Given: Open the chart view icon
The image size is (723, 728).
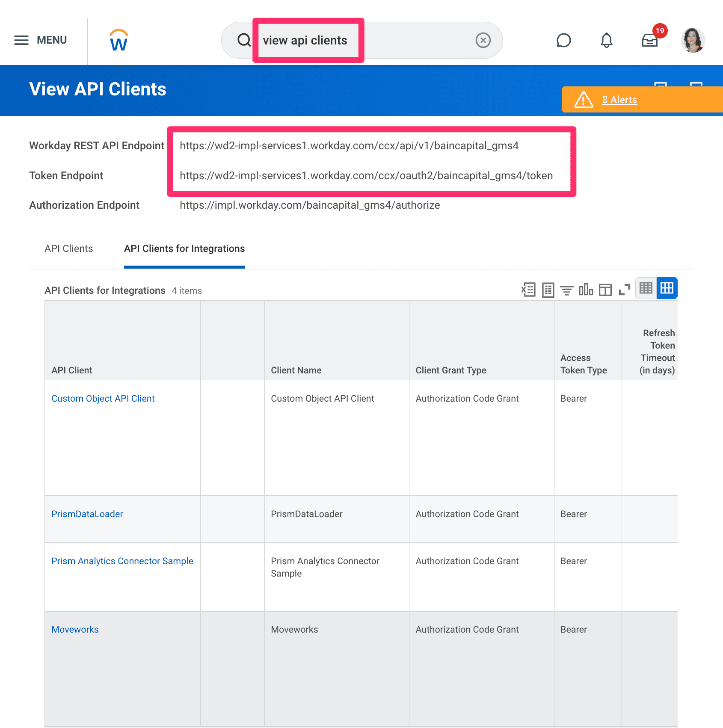Looking at the screenshot, I should point(586,290).
